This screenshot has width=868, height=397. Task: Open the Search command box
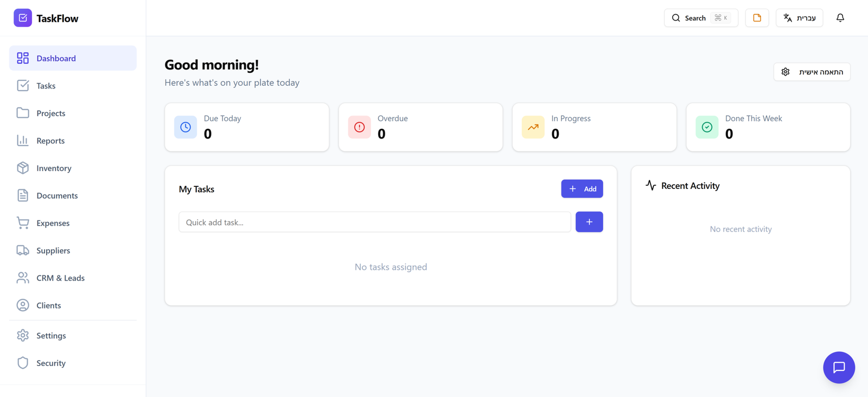[x=700, y=18]
